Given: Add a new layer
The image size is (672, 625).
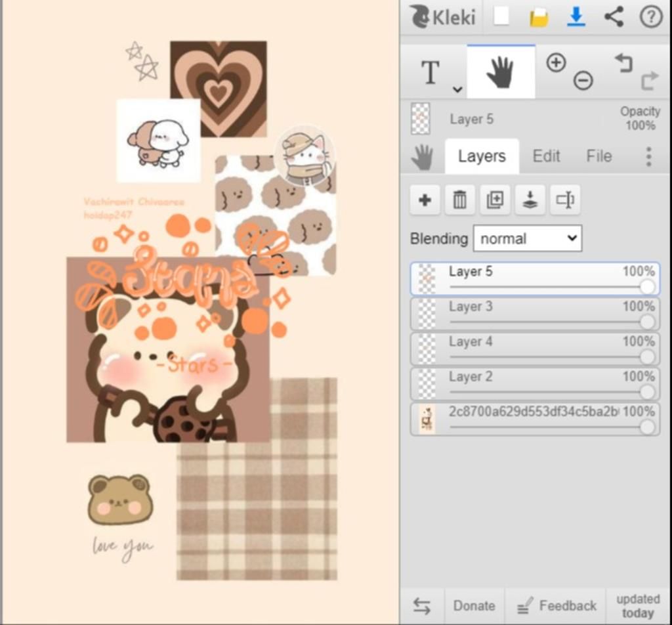Looking at the screenshot, I should [x=425, y=200].
